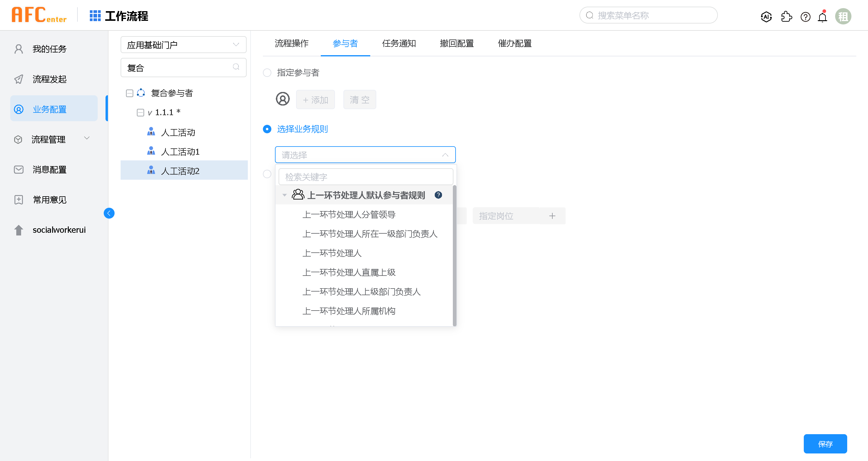Click the 保存 button
868x461 pixels.
coord(825,444)
